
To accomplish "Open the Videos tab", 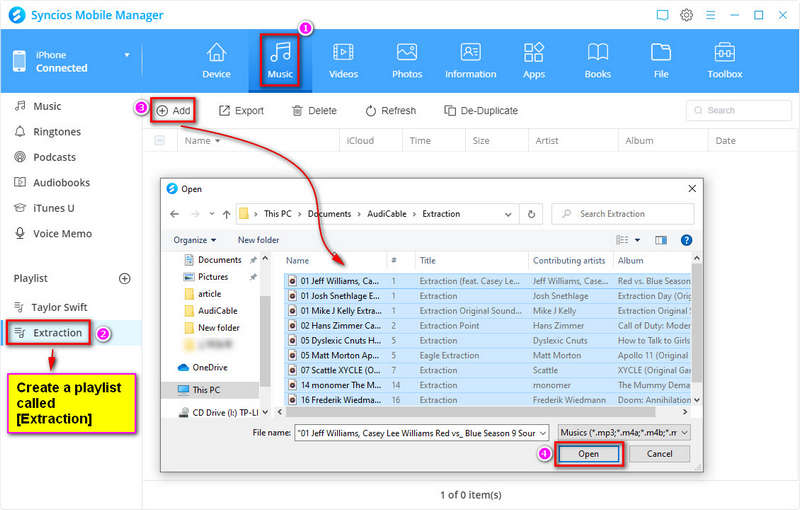I will point(343,61).
